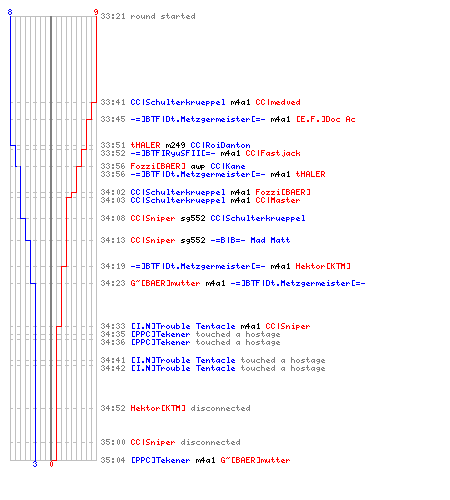Click the blue team count 8 at top
Image resolution: width=450 pixels, height=500 pixels.
10,12
